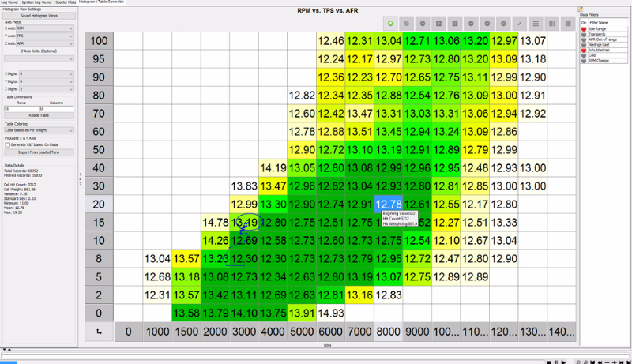Toggle the Idle Range data filter
This screenshot has width=632, height=364.
(584, 28)
